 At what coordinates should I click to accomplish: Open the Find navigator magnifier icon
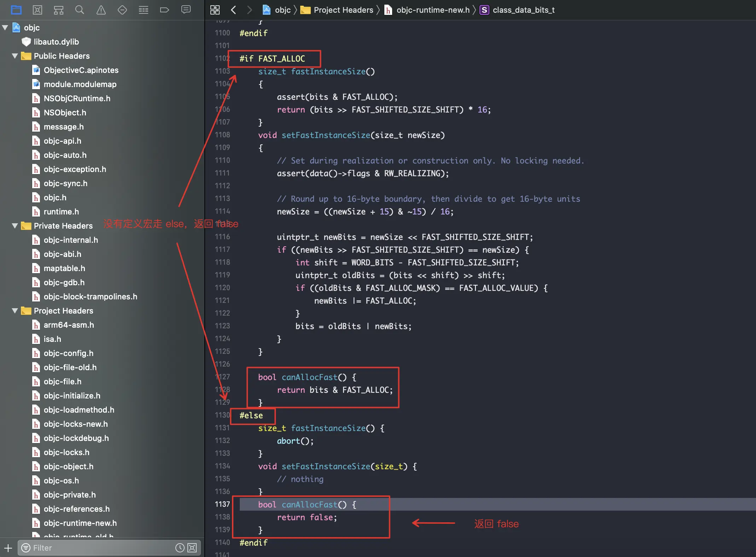[80, 10]
